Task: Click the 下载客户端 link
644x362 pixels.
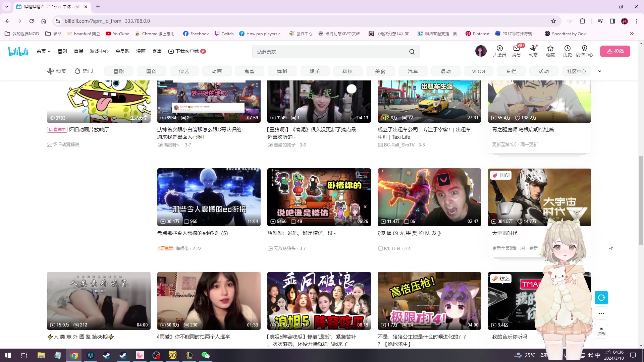Action: tap(187, 51)
